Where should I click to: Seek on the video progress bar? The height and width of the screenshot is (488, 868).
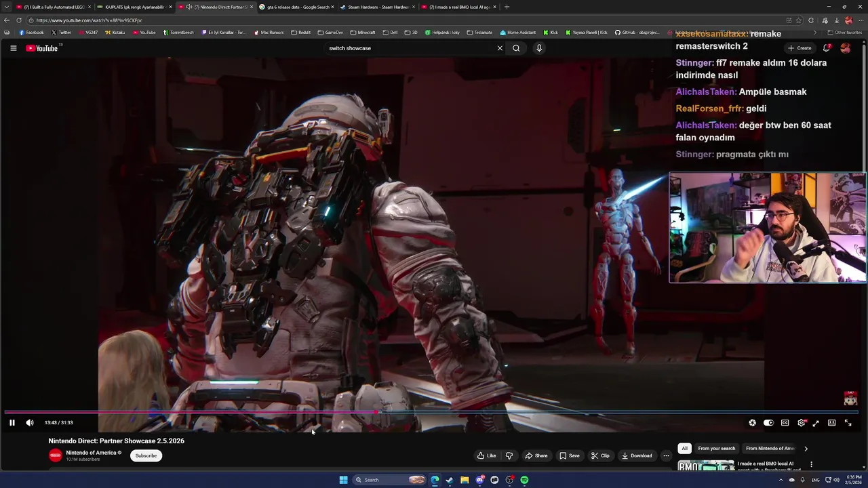click(x=431, y=411)
